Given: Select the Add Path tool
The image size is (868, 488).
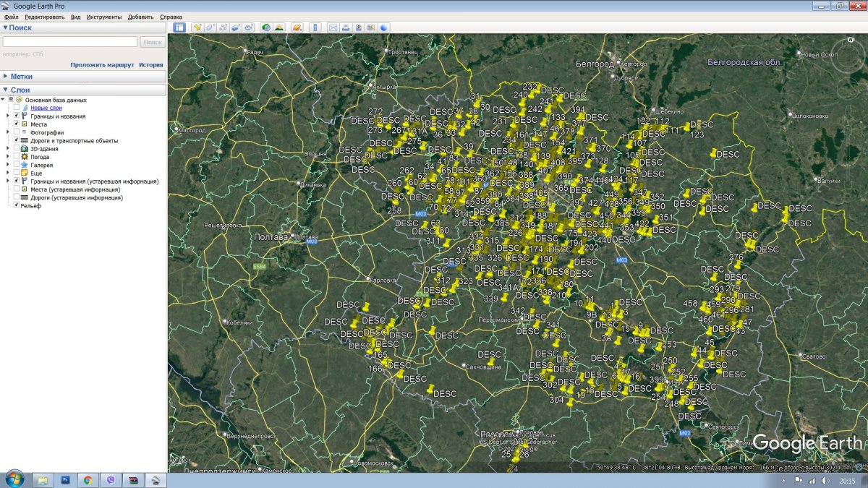Looking at the screenshot, I should 223,27.
